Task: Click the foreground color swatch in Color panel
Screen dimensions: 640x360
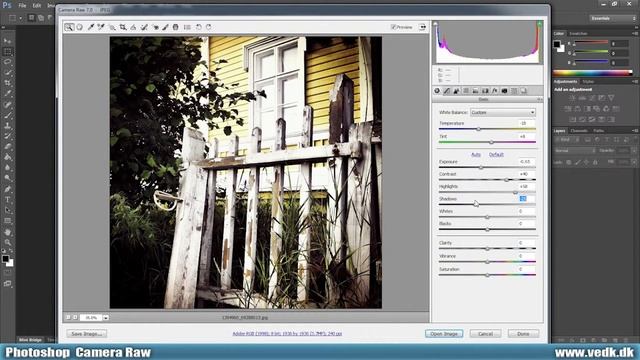Action: [x=557, y=44]
